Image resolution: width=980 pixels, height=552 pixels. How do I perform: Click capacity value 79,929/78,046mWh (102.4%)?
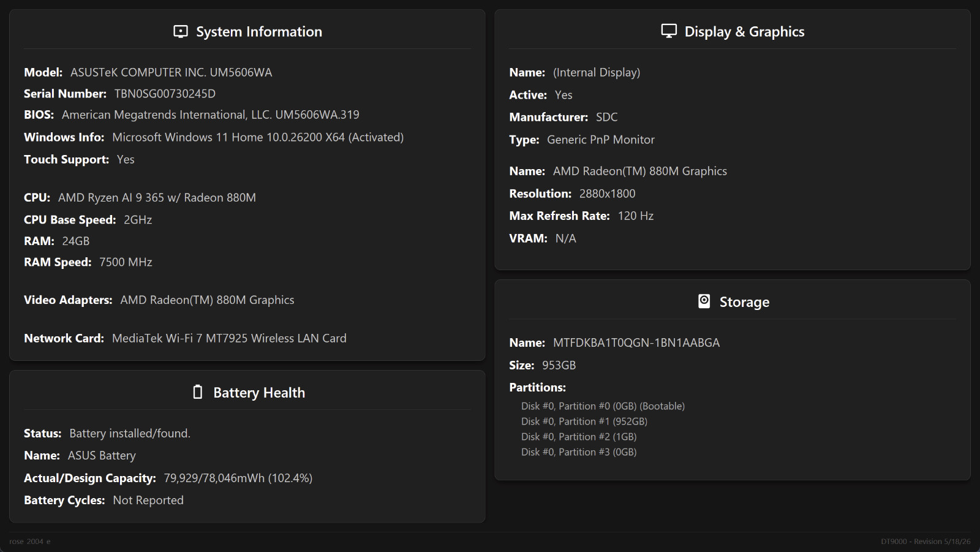point(238,478)
